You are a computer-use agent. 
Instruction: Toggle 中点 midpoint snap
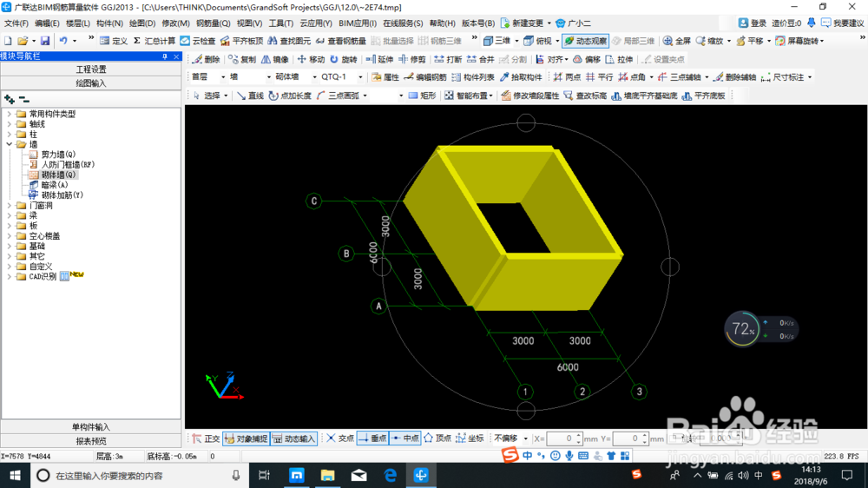coord(405,439)
